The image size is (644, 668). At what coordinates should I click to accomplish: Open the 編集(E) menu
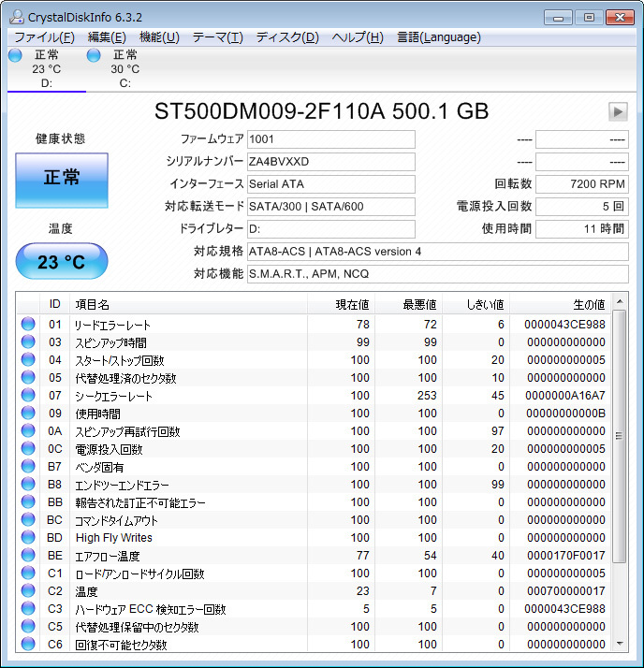pyautogui.click(x=107, y=37)
